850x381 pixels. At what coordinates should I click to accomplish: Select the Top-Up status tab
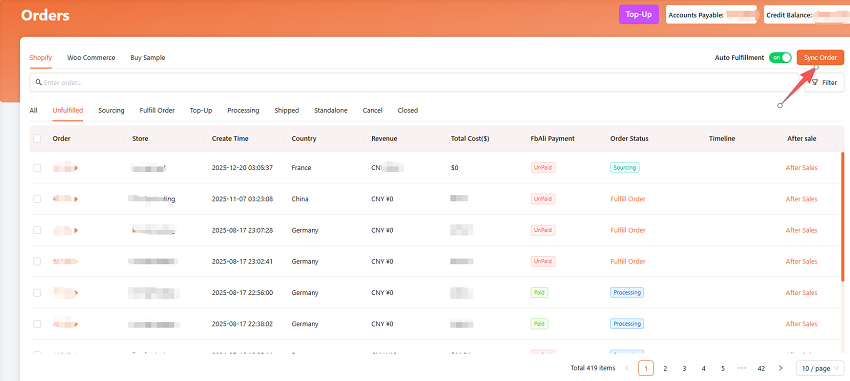pos(201,111)
